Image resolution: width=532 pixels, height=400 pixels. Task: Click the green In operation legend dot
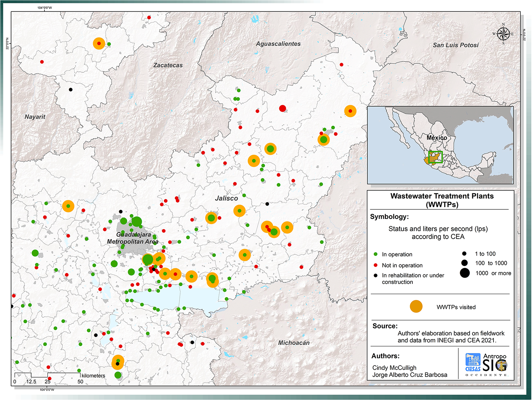pos(375,254)
